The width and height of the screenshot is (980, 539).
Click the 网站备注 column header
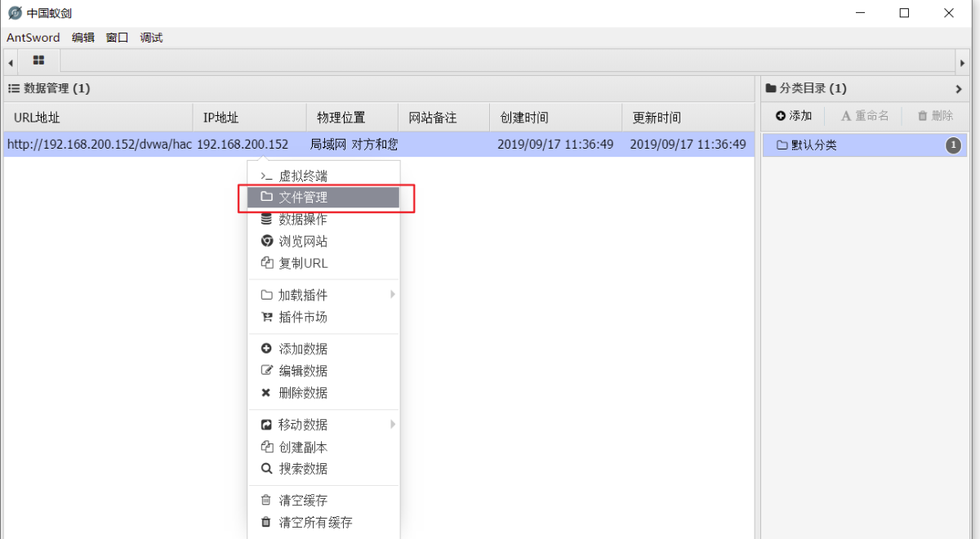pos(443,118)
